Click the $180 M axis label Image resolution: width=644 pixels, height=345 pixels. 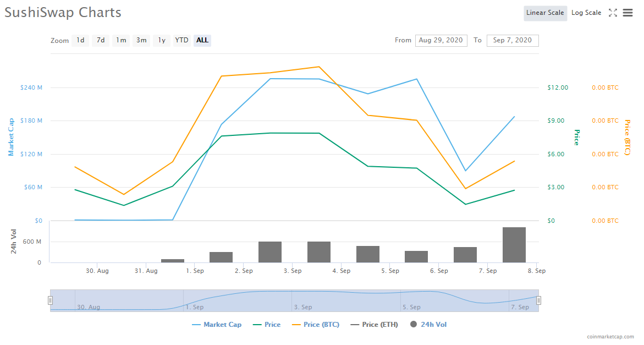[x=31, y=121]
